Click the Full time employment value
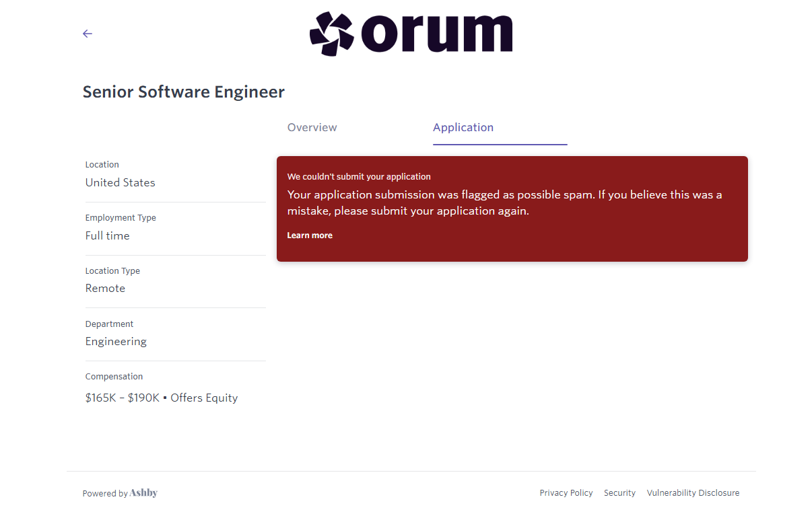 click(x=107, y=236)
